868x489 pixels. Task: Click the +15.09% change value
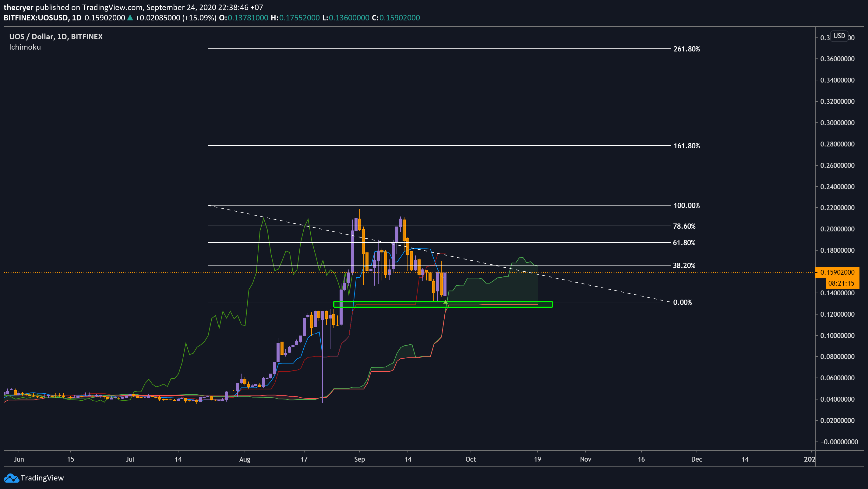click(199, 18)
